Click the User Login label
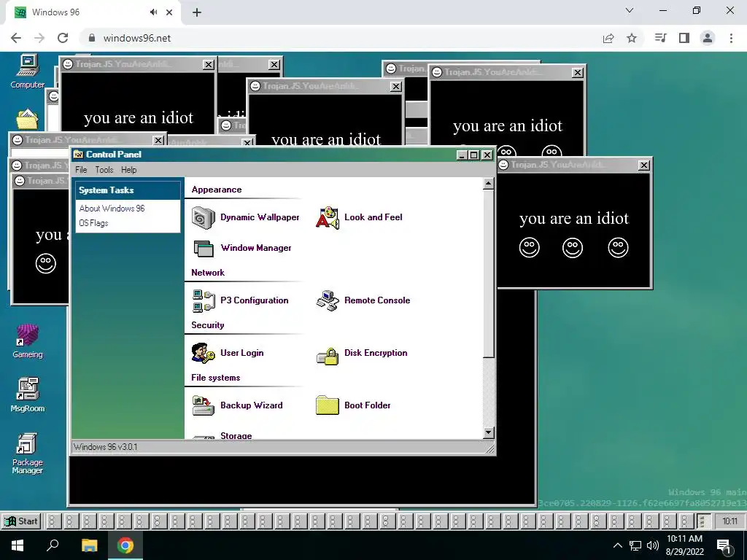 coord(241,353)
